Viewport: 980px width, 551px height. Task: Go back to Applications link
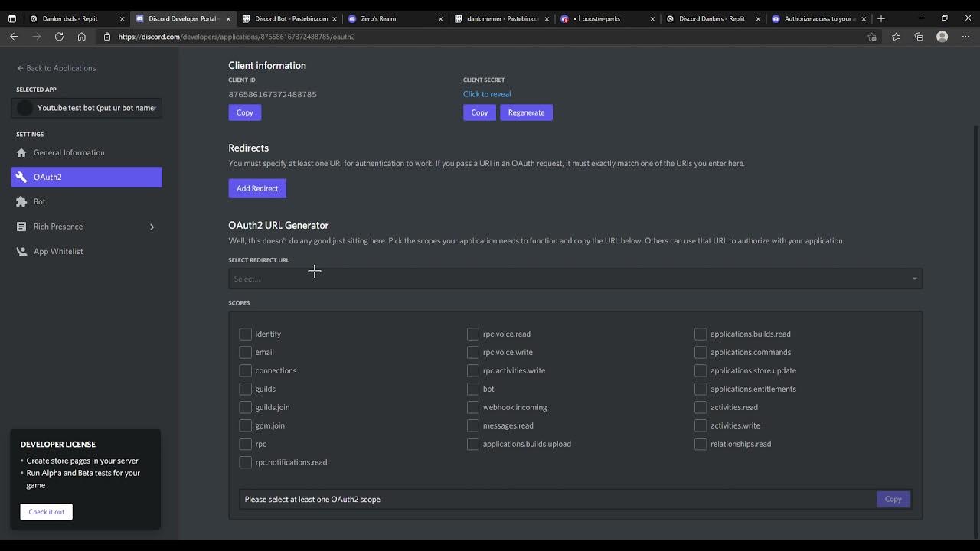(56, 68)
